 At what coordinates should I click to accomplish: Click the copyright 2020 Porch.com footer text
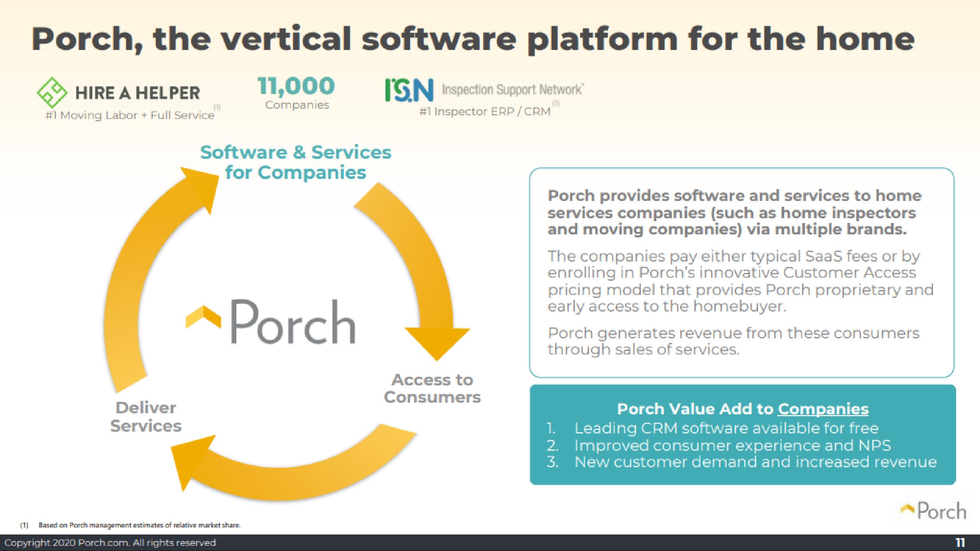pos(110,543)
